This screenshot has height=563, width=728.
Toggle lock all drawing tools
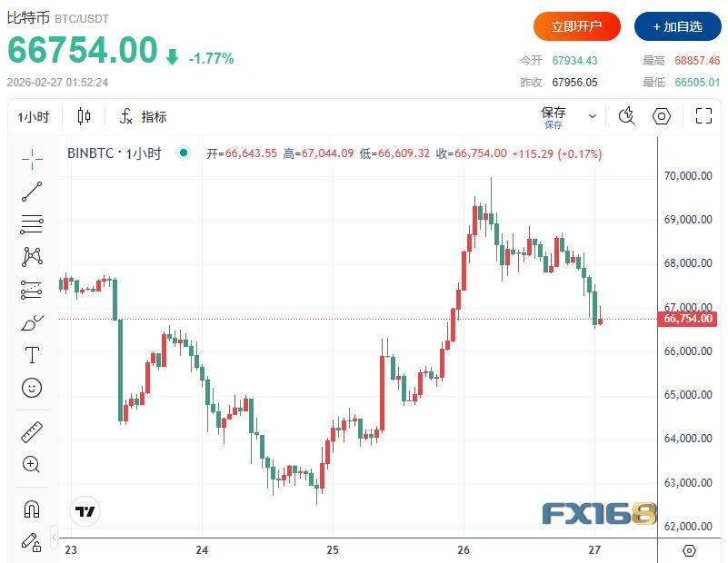coord(32,542)
